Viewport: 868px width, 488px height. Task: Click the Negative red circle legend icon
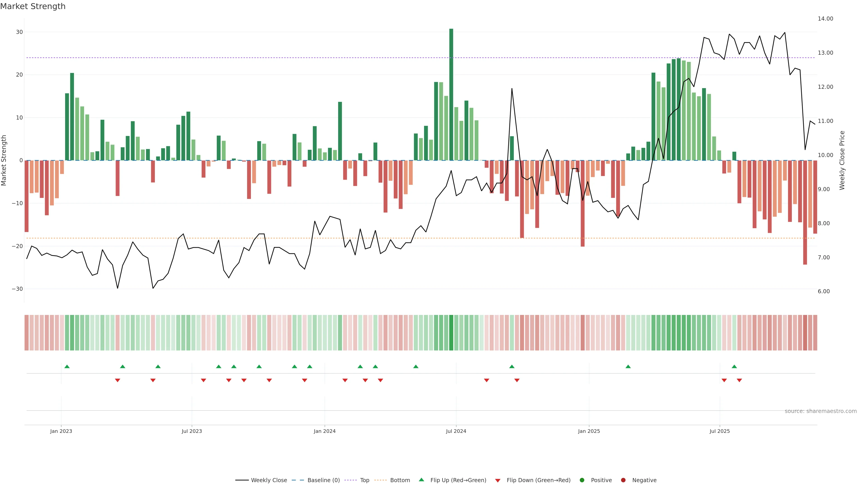click(623, 480)
